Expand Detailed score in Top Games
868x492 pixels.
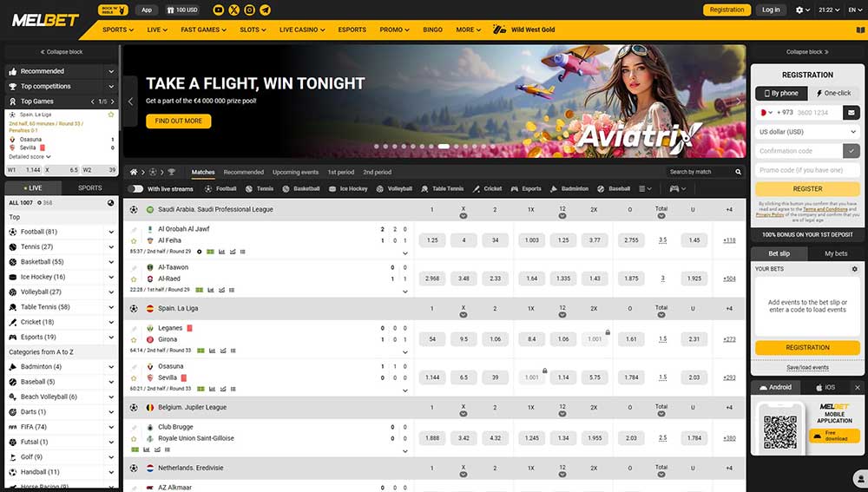click(30, 156)
